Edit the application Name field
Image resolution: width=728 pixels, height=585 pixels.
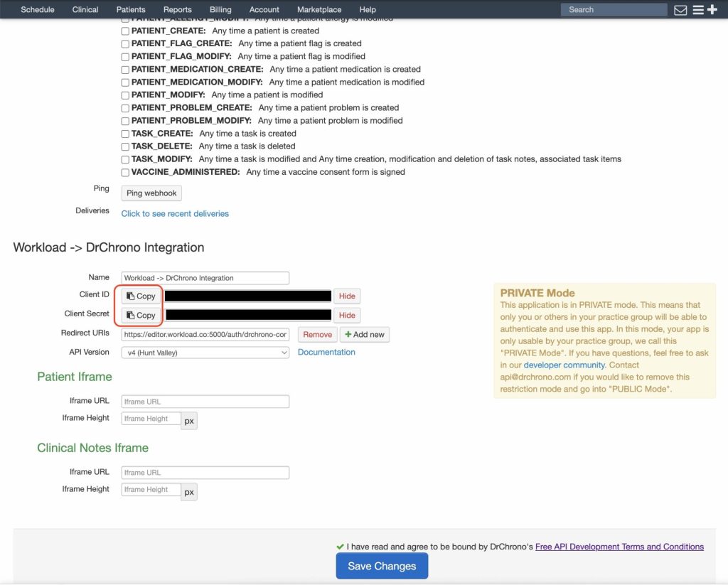[x=205, y=278]
